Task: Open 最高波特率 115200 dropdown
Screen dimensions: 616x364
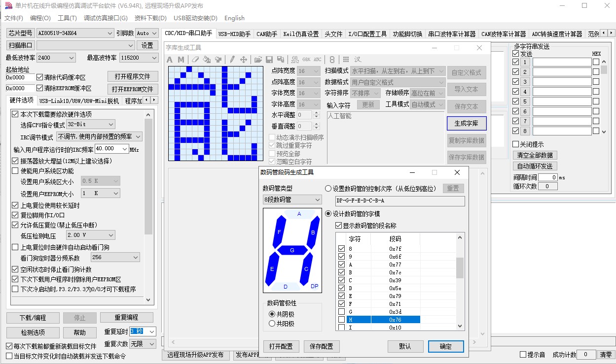Action: click(139, 58)
